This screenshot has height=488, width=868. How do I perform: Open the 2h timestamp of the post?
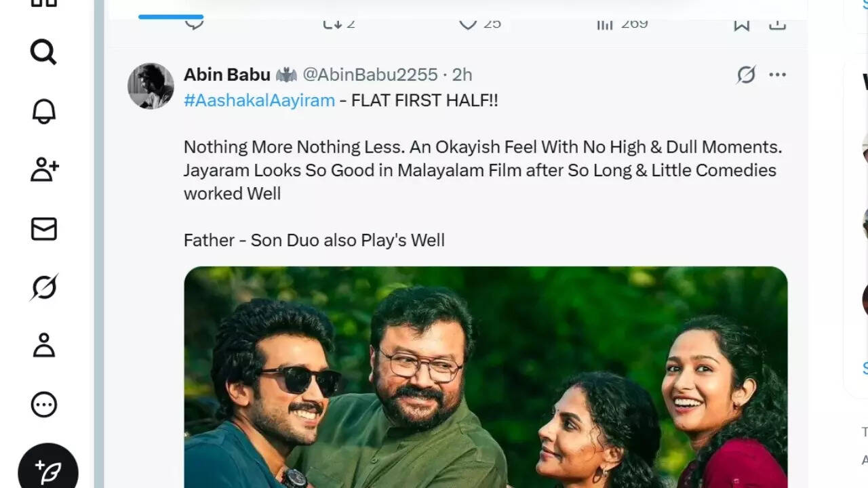click(x=462, y=75)
